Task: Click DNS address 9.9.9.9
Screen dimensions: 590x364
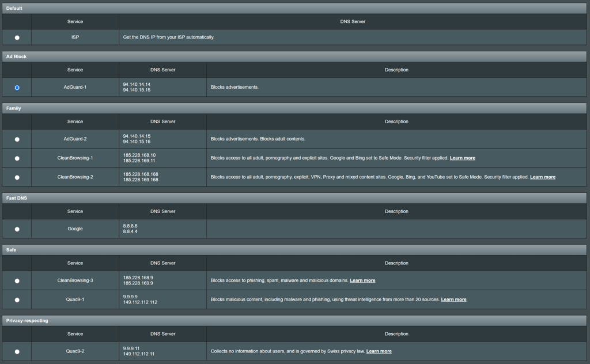Action: click(130, 297)
